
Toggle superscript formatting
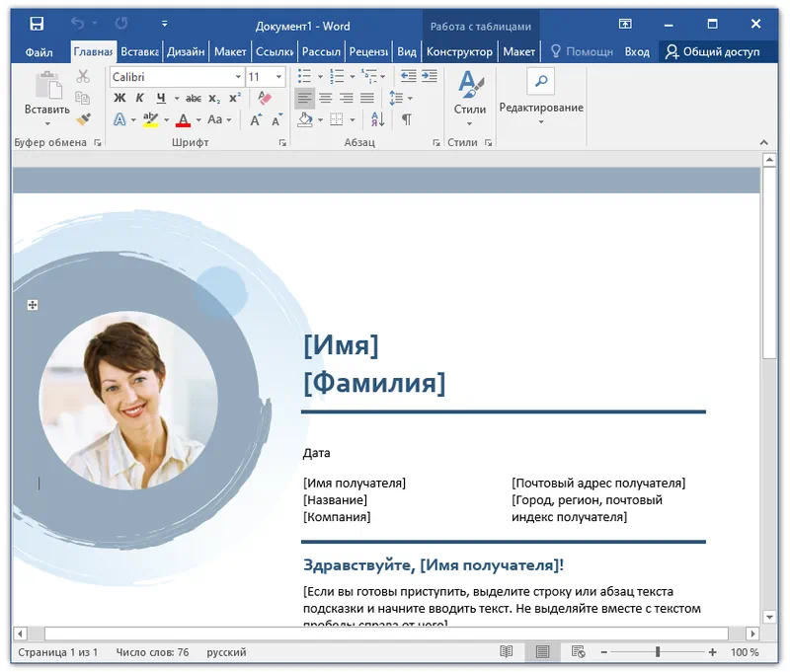(235, 98)
